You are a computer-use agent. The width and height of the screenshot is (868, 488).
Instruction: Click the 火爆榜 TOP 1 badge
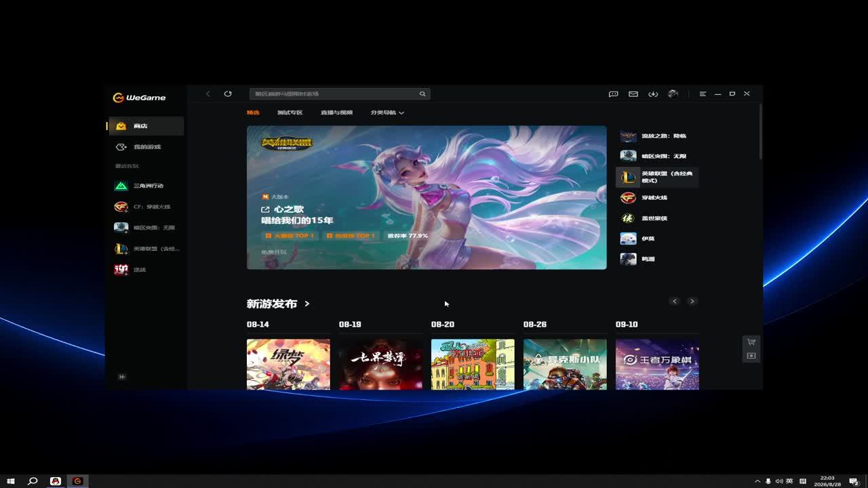(x=290, y=236)
